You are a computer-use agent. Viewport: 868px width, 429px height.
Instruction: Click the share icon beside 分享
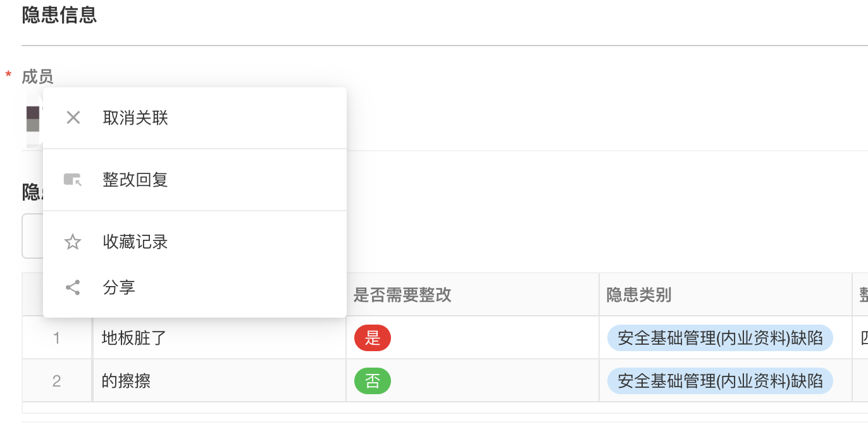coord(73,288)
